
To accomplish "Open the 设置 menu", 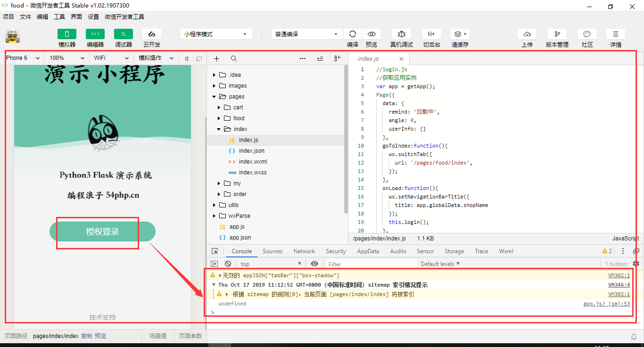I will (93, 17).
